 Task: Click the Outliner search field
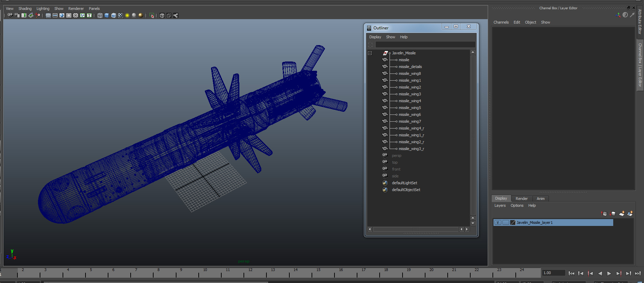pos(425,44)
